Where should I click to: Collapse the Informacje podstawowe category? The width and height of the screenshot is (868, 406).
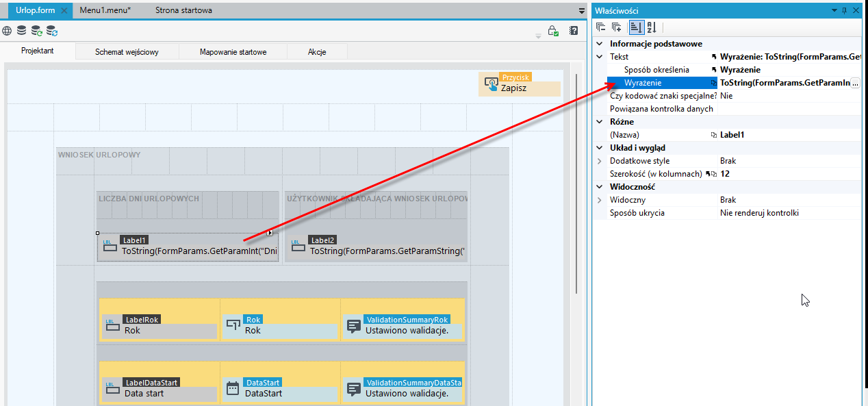pyautogui.click(x=600, y=44)
